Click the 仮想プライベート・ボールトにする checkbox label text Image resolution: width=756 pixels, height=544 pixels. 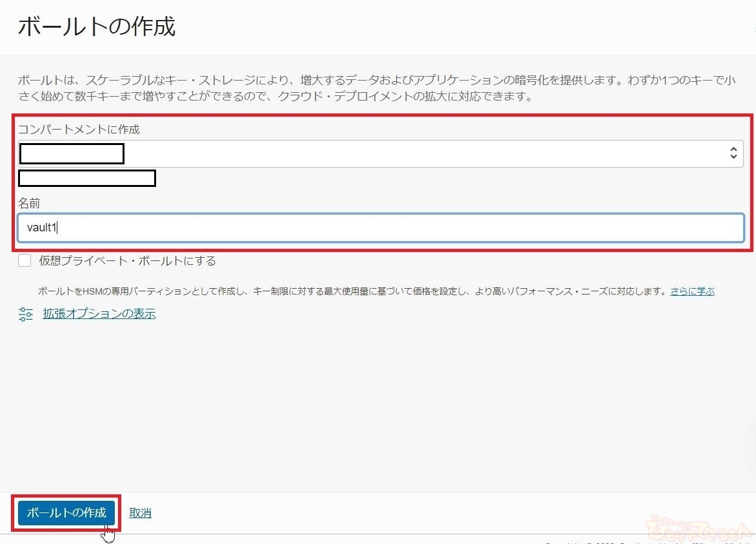coord(127,261)
